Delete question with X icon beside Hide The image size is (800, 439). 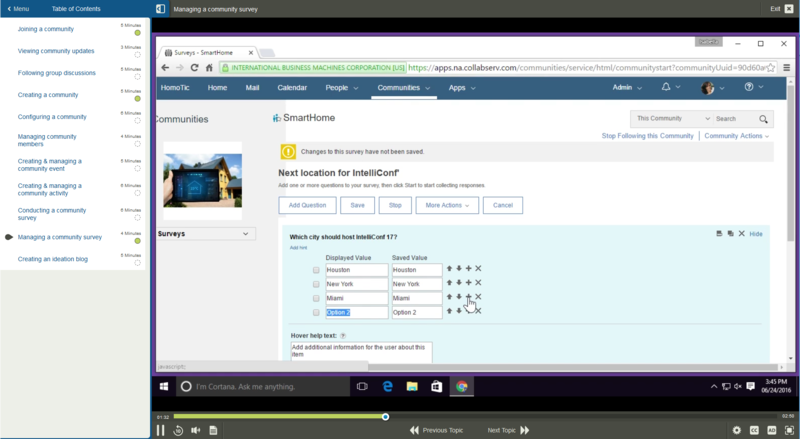click(741, 233)
